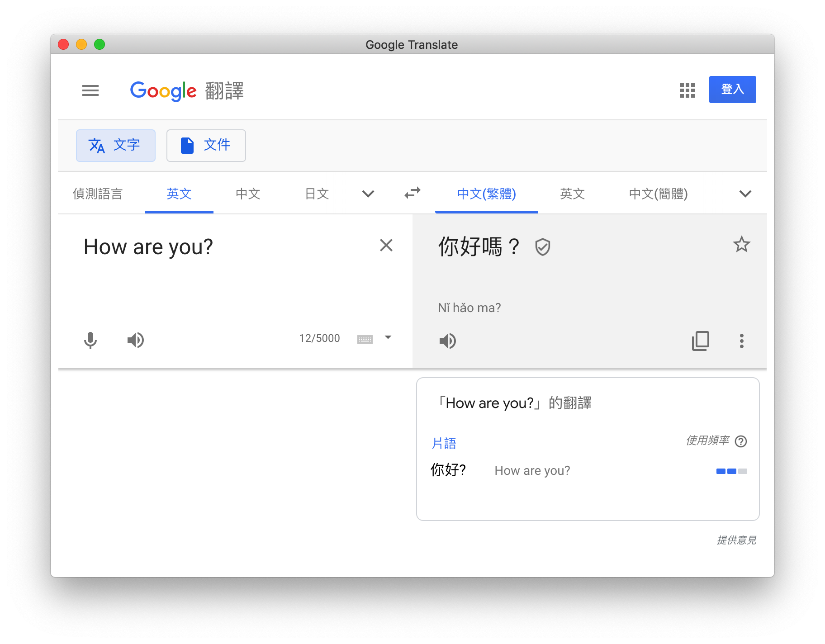Click the 翻譯 title next to Google
The height and width of the screenshot is (644, 825).
click(x=224, y=91)
